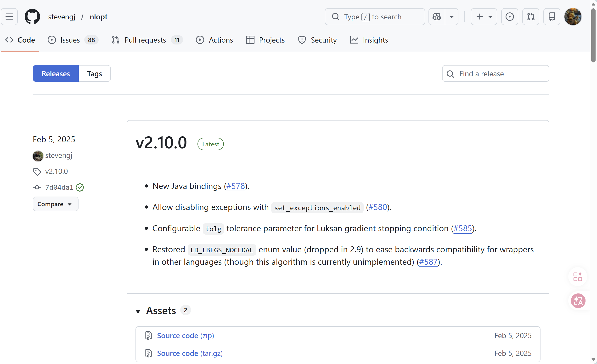Open pull request #578 link
This screenshot has width=597, height=364.
(x=235, y=186)
